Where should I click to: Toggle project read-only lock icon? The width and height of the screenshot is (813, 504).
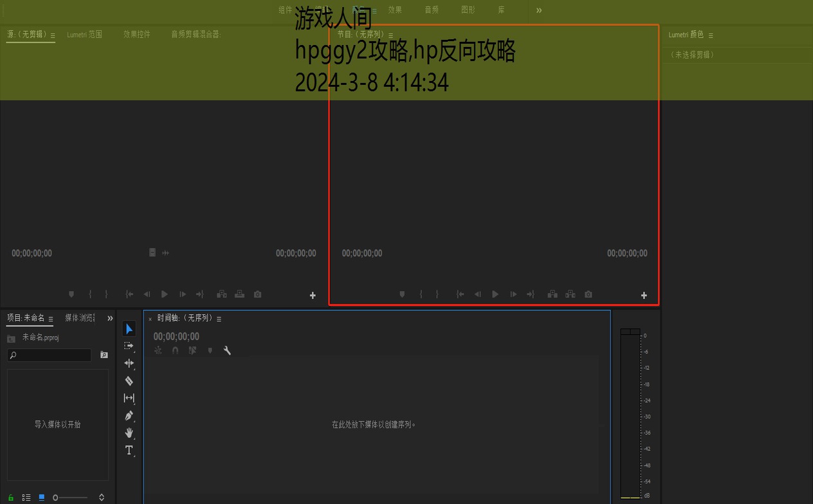(x=11, y=498)
